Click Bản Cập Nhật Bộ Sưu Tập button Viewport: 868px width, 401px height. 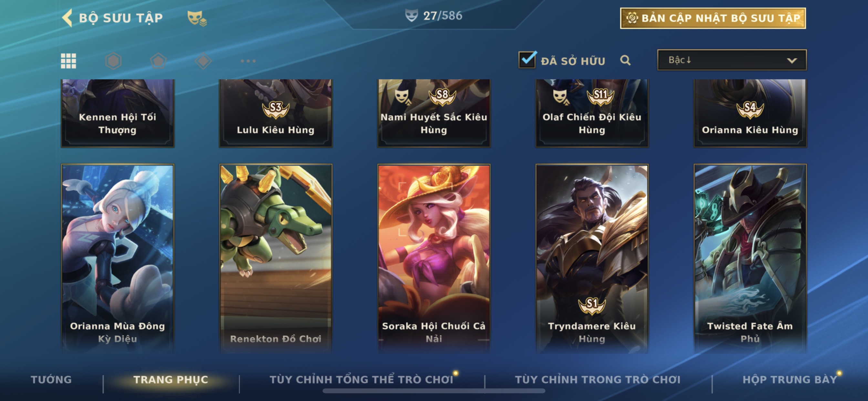tap(713, 18)
